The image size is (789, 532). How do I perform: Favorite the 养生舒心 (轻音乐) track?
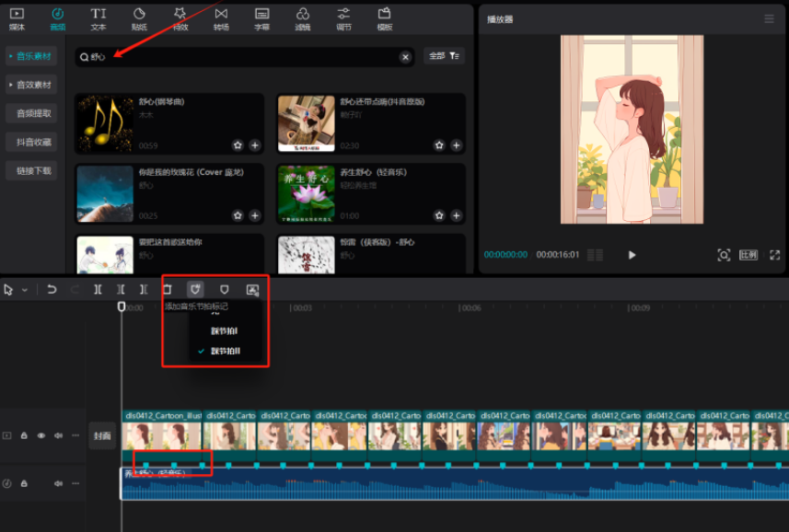439,215
